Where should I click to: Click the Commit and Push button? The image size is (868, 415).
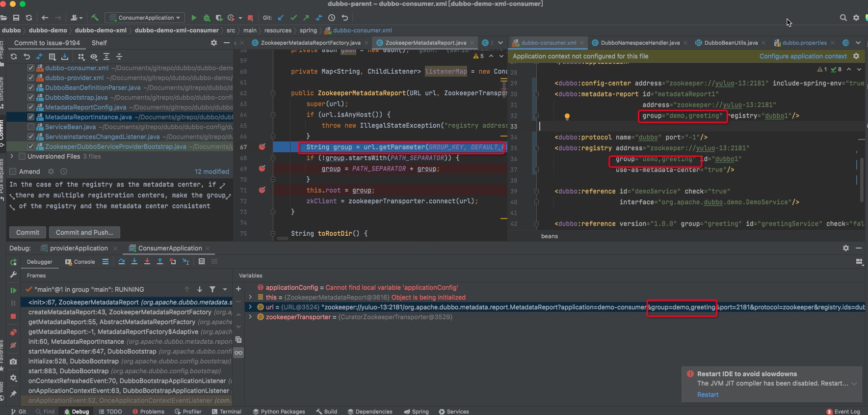tap(84, 232)
